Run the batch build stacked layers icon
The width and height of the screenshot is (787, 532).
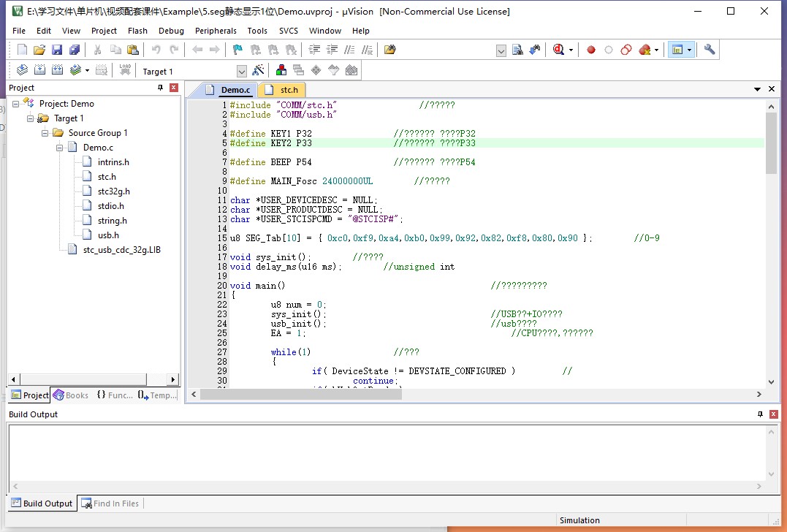tap(75, 70)
